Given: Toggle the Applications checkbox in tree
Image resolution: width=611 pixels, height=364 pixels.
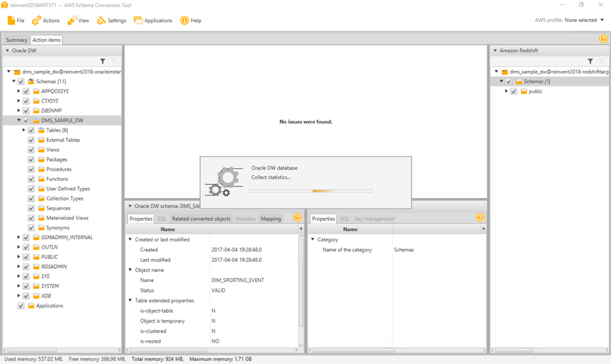Looking at the screenshot, I should [21, 306].
